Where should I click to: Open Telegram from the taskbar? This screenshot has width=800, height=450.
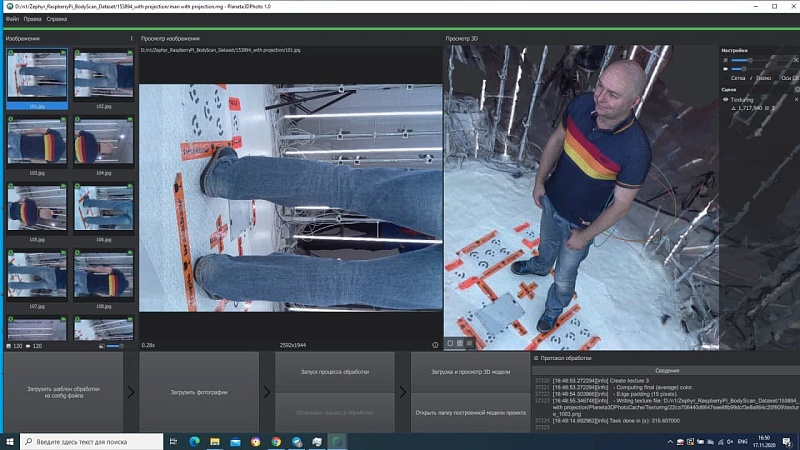click(x=297, y=441)
